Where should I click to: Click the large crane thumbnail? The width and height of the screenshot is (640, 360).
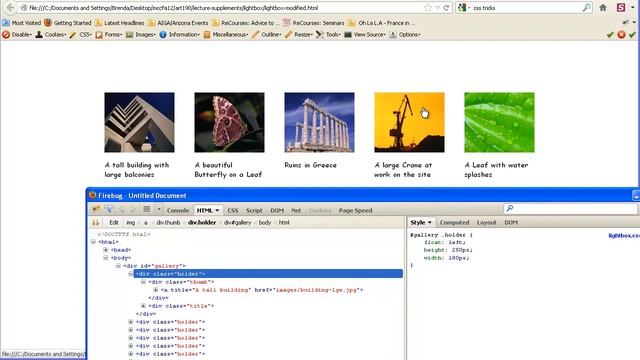[x=409, y=122]
